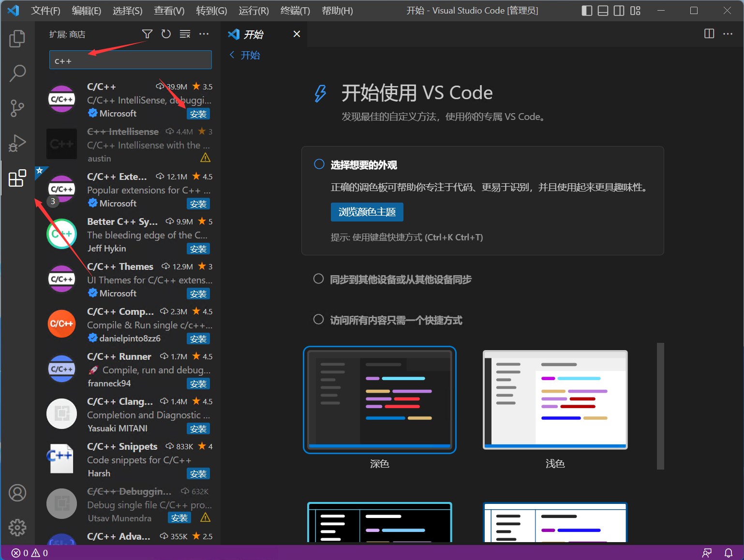Install C/C++ Extension Pack
The height and width of the screenshot is (560, 744).
click(198, 204)
